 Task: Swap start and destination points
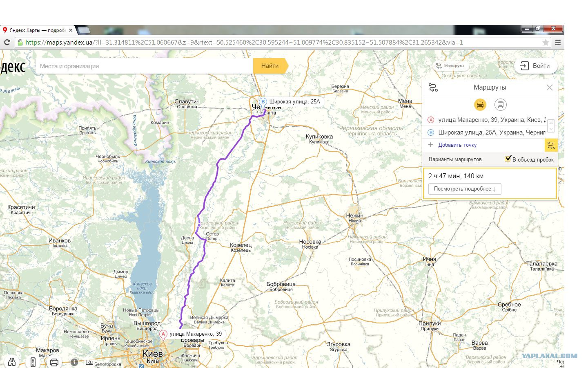click(x=551, y=126)
